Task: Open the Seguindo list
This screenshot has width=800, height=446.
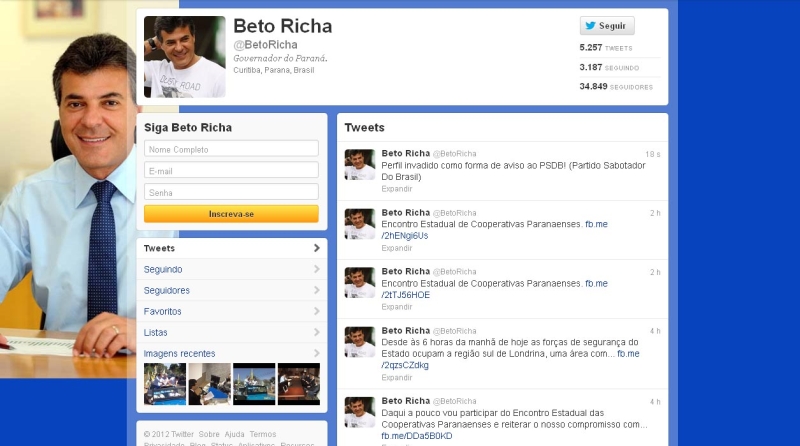Action: [x=231, y=269]
